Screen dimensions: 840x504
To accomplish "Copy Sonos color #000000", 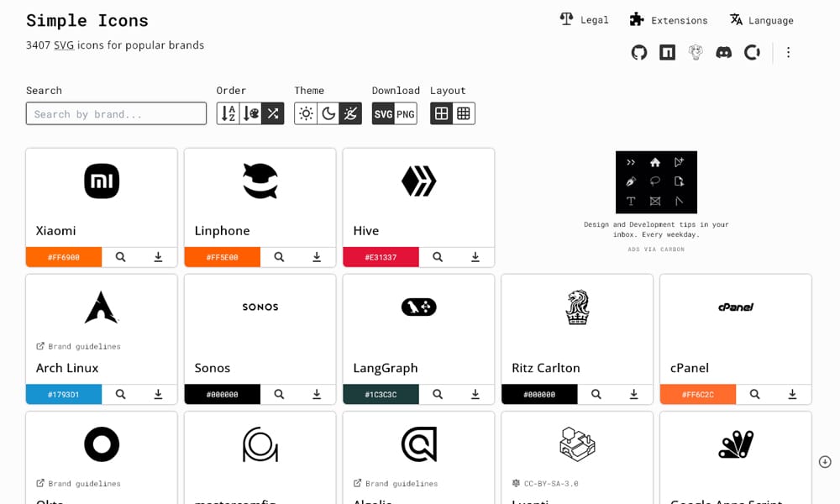I will point(223,394).
